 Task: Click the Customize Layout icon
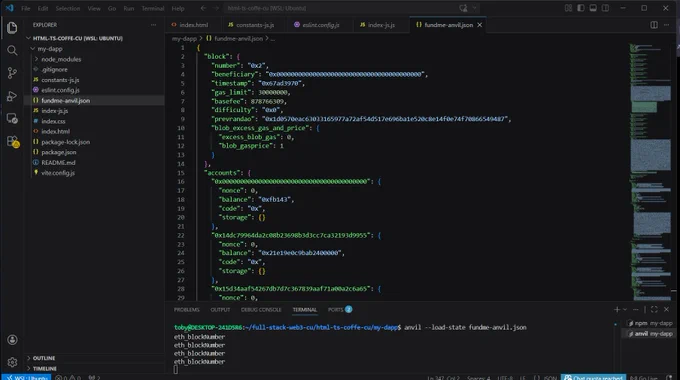[568, 8]
